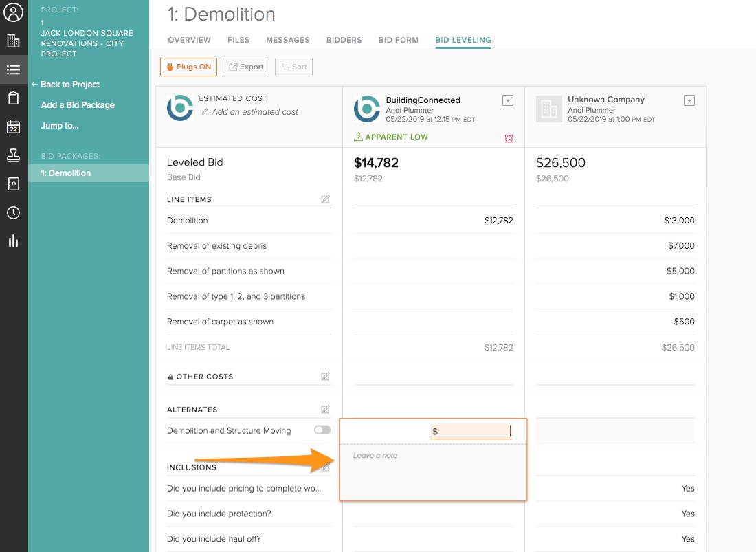Click the edit icon beside Alternates
756x552 pixels.
coord(325,410)
